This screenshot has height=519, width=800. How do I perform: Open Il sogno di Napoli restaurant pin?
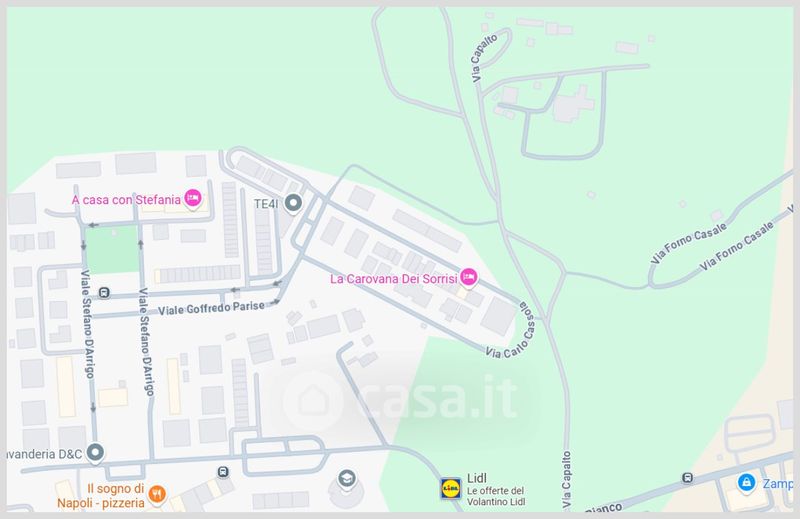pyautogui.click(x=157, y=494)
